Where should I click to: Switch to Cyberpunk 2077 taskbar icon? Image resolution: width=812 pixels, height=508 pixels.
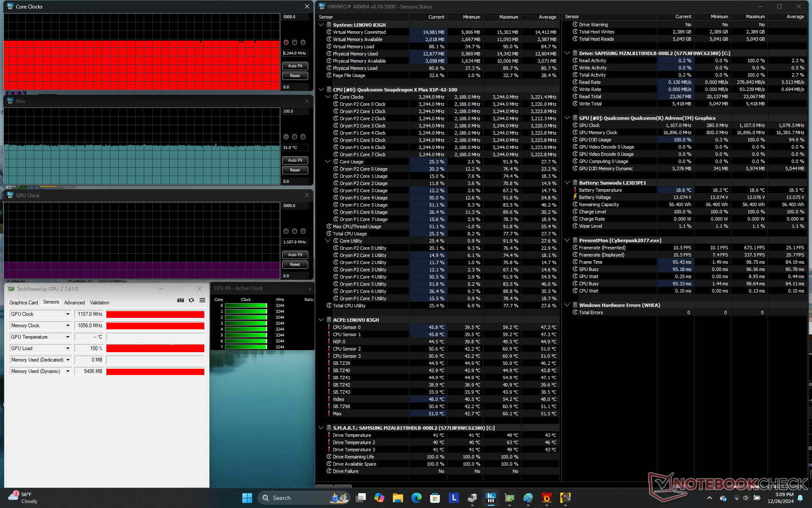click(x=565, y=498)
